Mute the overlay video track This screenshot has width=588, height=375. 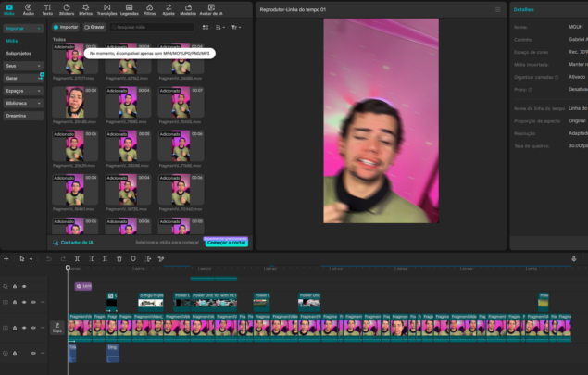click(33, 302)
